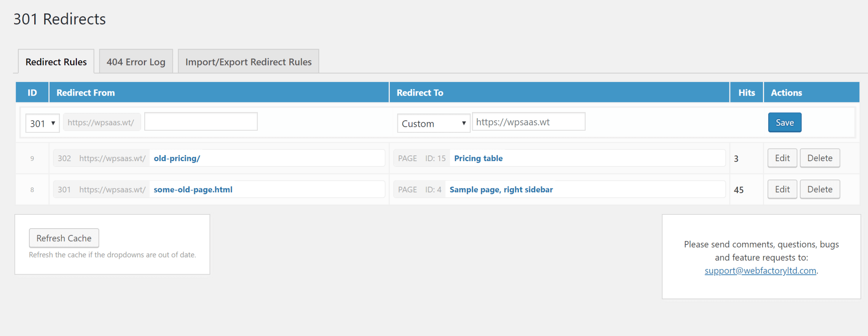Viewport: 868px width, 336px height.
Task: Click the hits value 3
Action: point(736,158)
